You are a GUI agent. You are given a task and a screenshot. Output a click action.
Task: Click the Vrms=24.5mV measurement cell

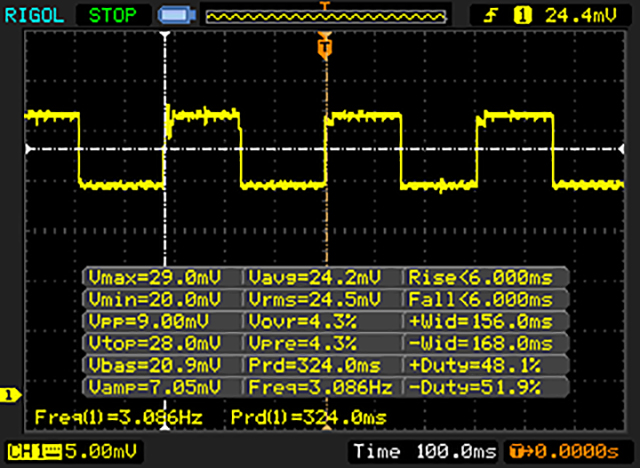coord(322,299)
